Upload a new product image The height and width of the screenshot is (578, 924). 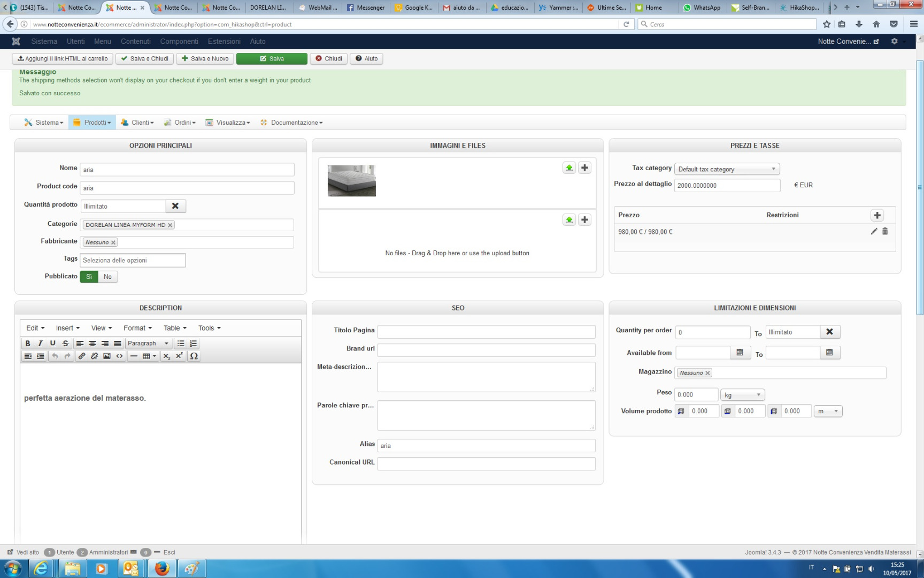point(569,168)
